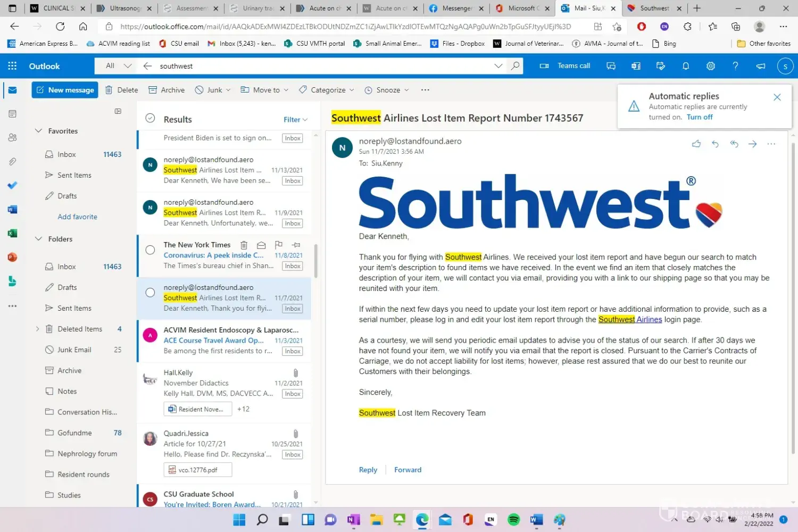Open People contacts in the left rail
The width and height of the screenshot is (798, 532).
pos(12,138)
